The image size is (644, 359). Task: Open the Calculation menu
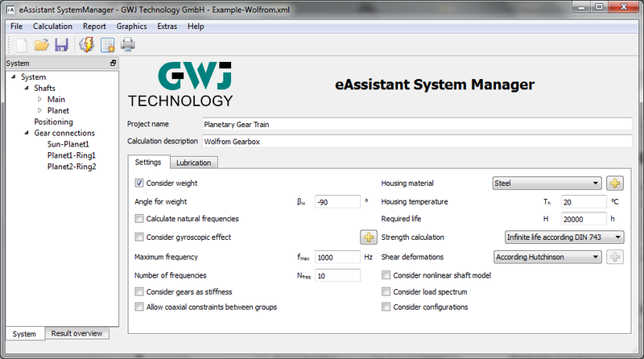click(x=52, y=26)
